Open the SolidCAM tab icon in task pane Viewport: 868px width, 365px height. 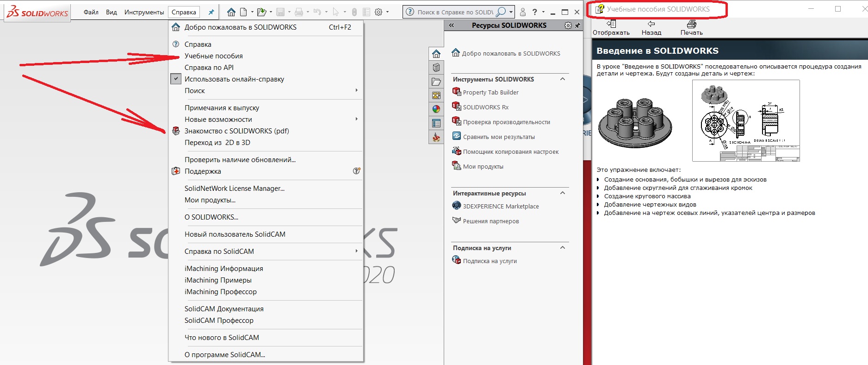point(436,137)
